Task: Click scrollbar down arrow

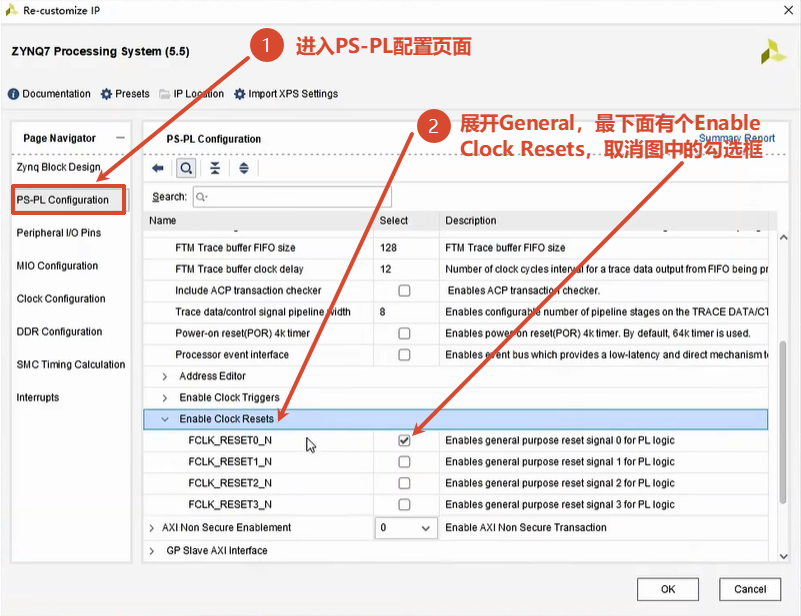Action: tap(783, 557)
